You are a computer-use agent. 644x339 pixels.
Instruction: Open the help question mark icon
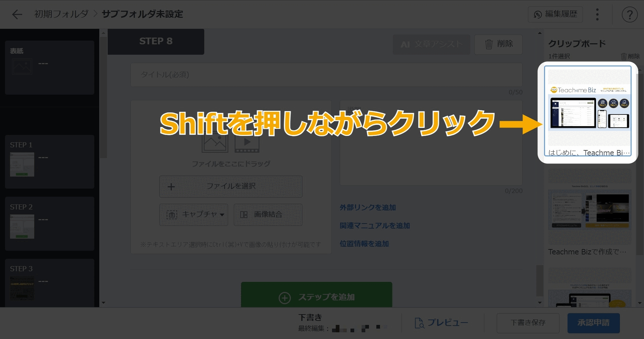click(x=630, y=14)
